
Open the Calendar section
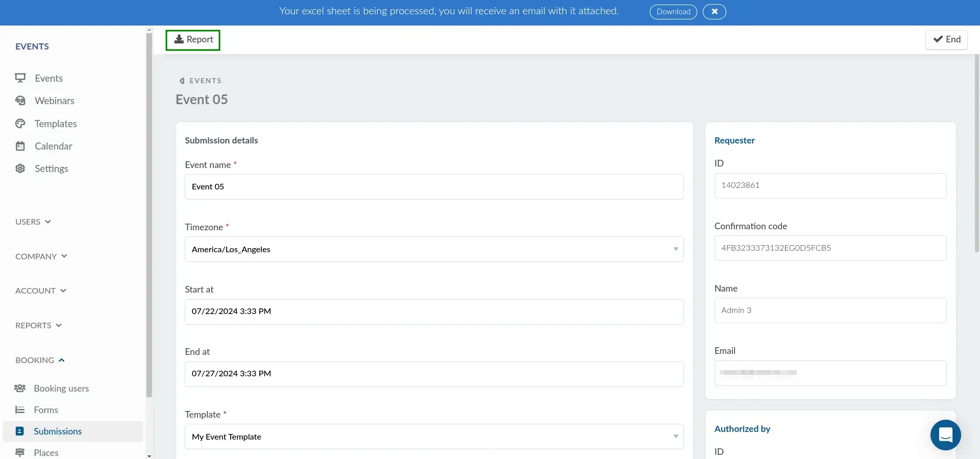point(54,146)
